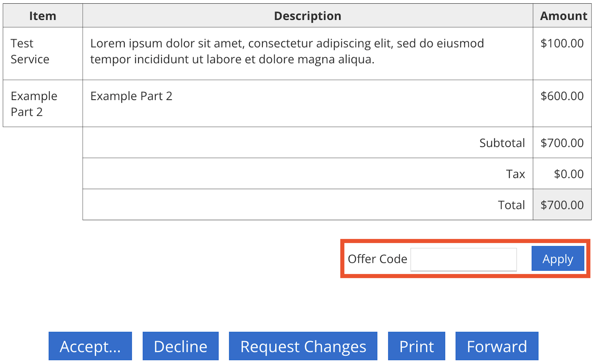The width and height of the screenshot is (594, 364).
Task: Decline the quote with the Decline button
Action: point(180,346)
